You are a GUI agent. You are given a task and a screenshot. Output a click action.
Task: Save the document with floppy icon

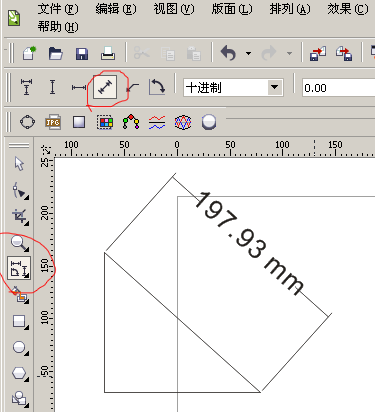pos(82,53)
